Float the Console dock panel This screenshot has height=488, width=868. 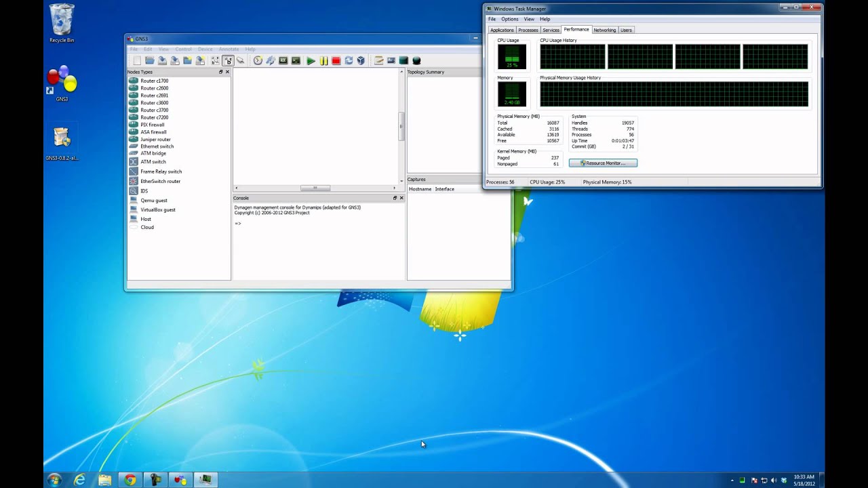pyautogui.click(x=395, y=198)
